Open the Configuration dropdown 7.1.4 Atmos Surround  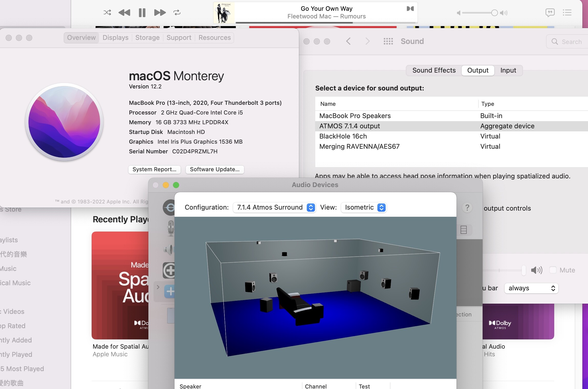274,207
